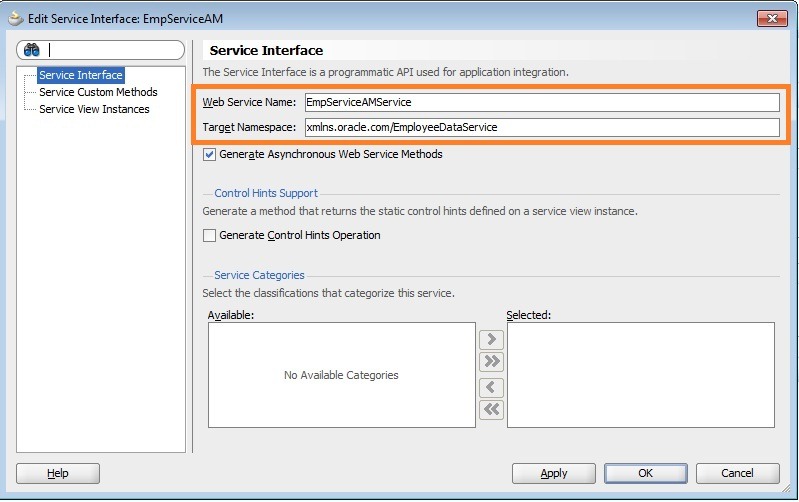Click the binoculars search icon
Screen dimensions: 799x502
tap(31, 50)
